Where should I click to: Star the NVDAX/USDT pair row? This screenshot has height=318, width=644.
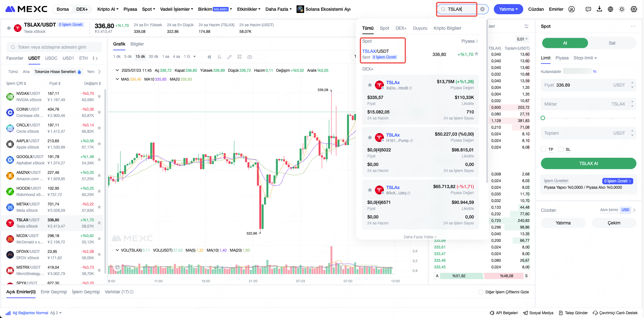tap(99, 96)
